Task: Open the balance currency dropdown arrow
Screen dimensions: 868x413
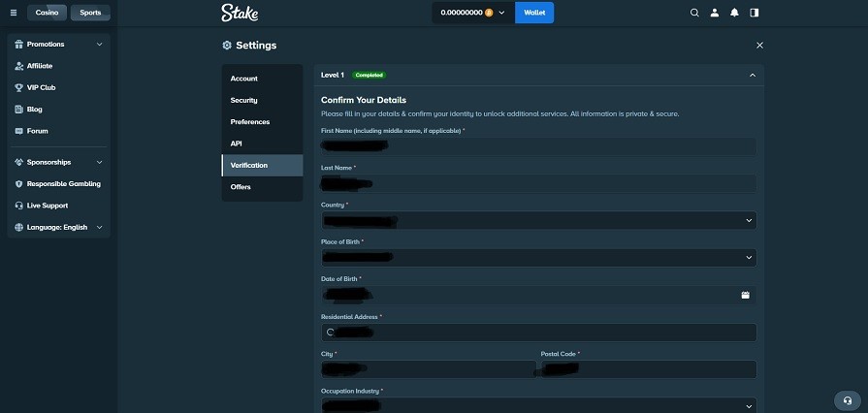Action: 502,13
